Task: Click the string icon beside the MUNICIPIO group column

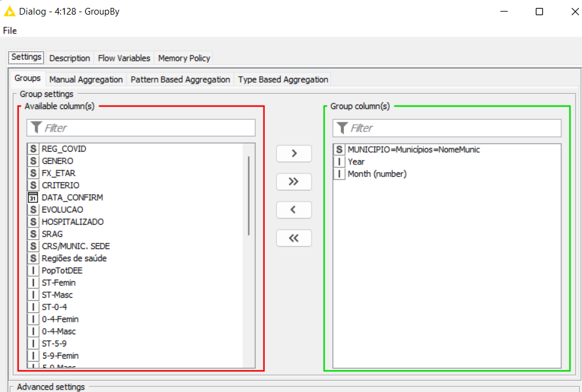Action: coord(338,149)
